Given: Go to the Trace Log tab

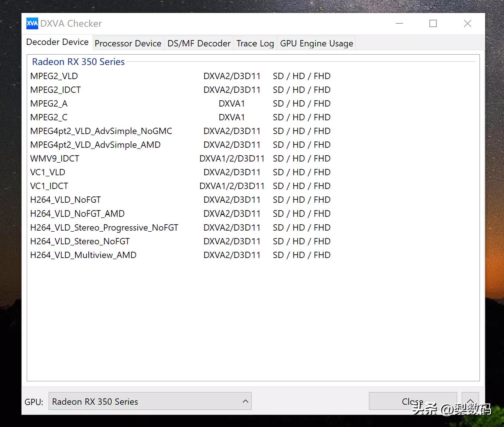Looking at the screenshot, I should 255,43.
